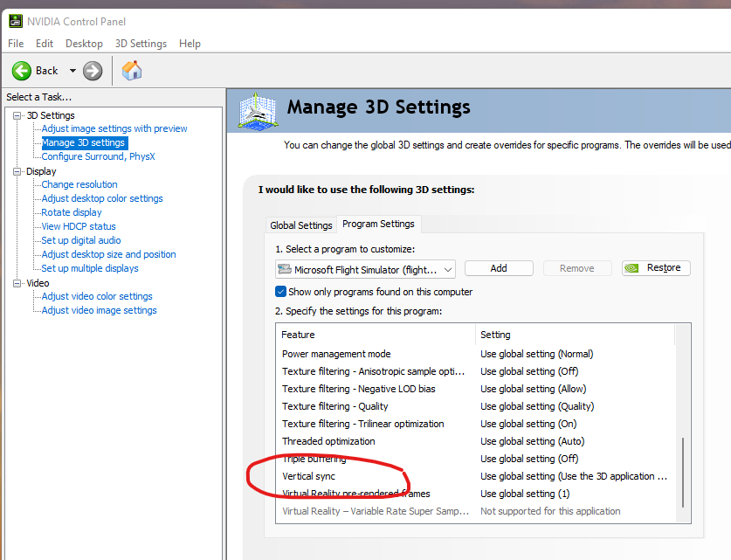
Task: Switch to the Global Settings tab
Action: click(x=301, y=225)
